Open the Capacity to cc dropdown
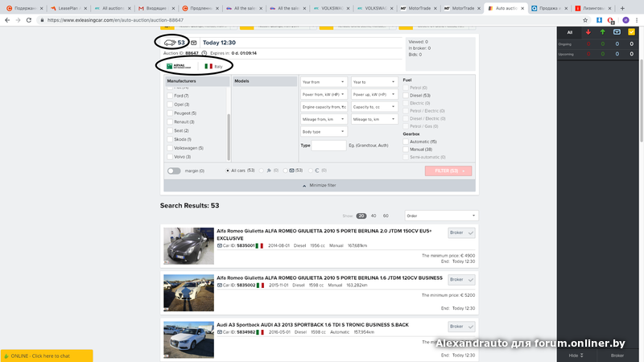 374,107
